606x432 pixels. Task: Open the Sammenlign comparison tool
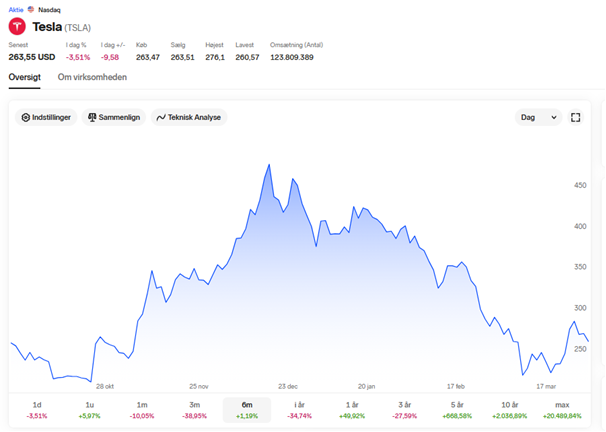(114, 117)
